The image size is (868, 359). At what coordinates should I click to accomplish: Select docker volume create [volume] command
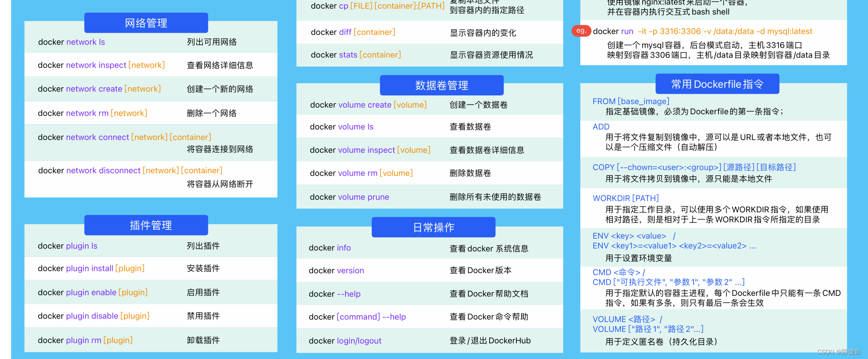click(368, 105)
